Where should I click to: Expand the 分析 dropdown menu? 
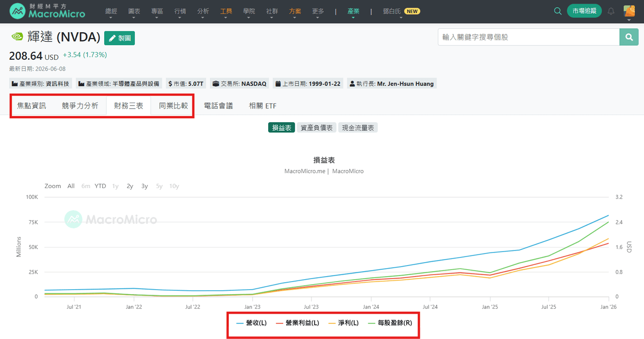[x=203, y=11]
